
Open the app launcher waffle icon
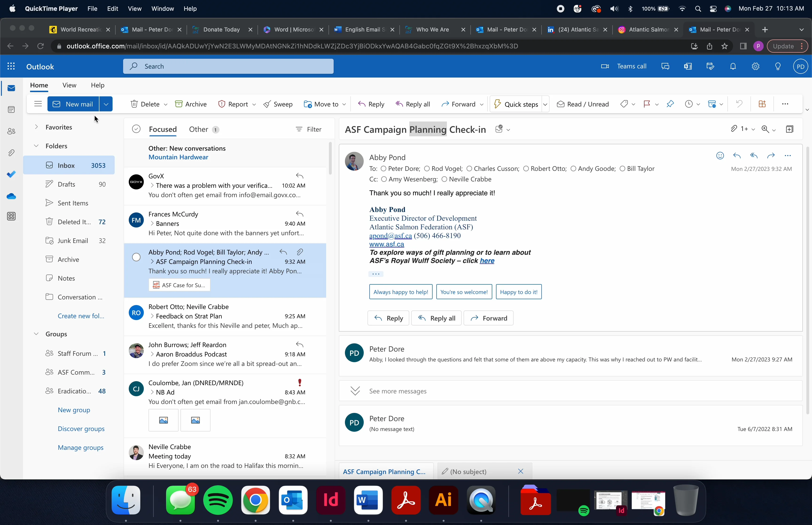[11, 67]
